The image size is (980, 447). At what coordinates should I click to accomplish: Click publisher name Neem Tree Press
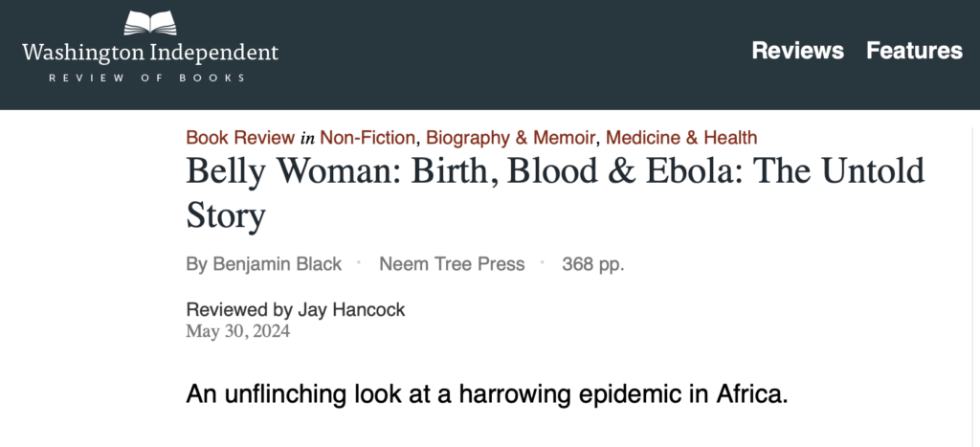[x=452, y=264]
